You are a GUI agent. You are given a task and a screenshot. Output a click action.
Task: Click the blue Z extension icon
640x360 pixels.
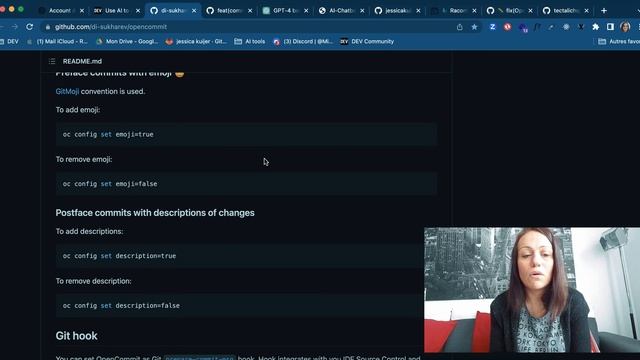coord(493,27)
